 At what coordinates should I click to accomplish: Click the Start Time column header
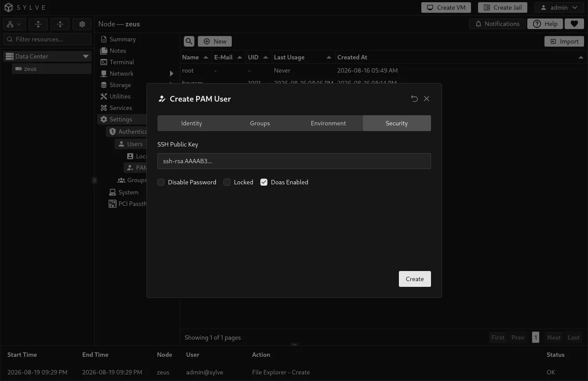point(22,355)
